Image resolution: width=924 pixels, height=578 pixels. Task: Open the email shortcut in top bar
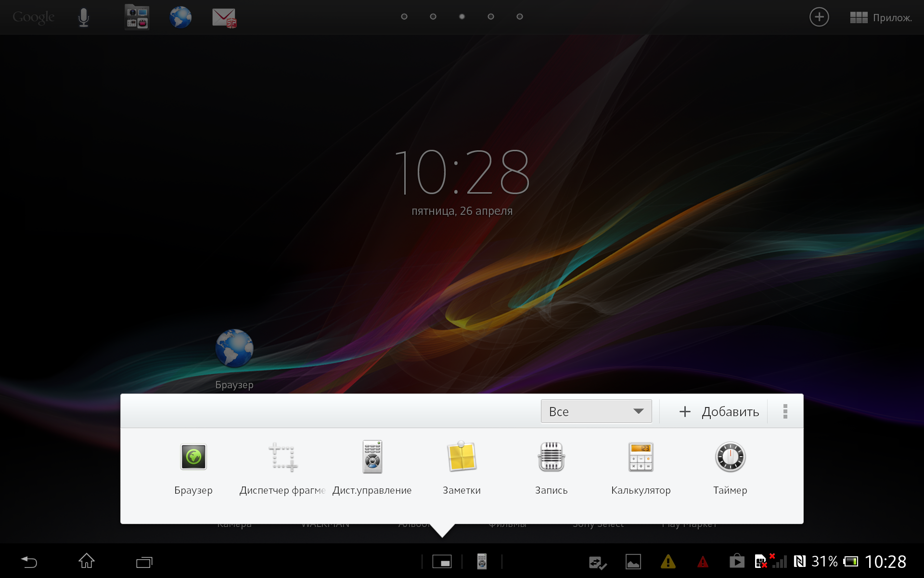[224, 18]
